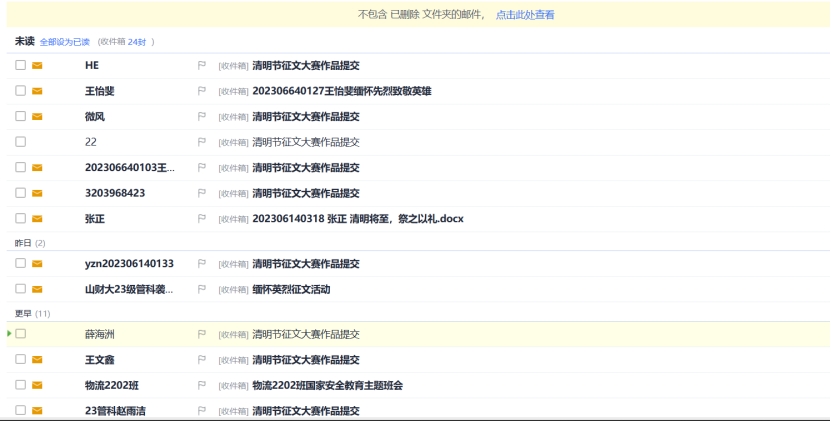This screenshot has width=831, height=422.
Task: Click 全部设为已读 to mark all read
Action: tap(64, 42)
